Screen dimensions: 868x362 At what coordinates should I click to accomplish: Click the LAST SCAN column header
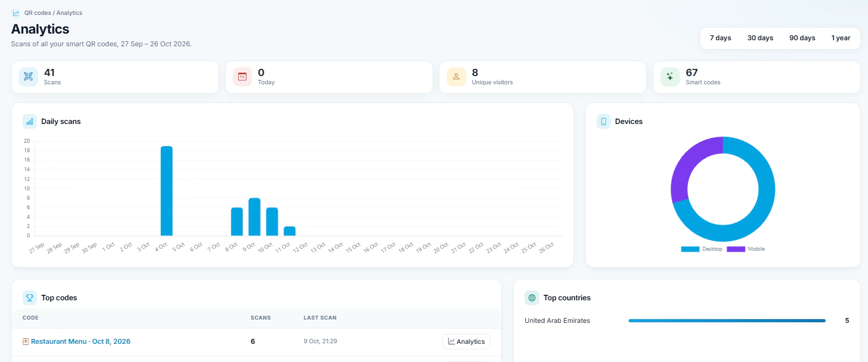[x=320, y=318]
